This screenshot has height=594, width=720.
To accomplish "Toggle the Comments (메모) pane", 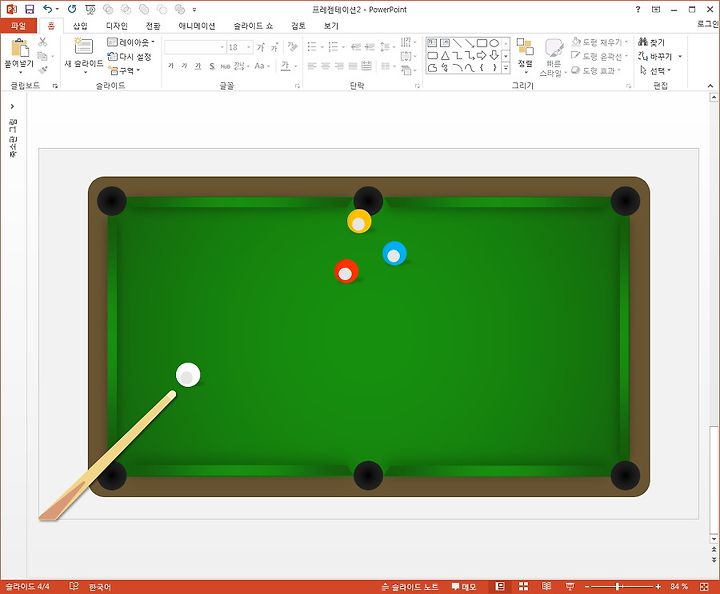I will (464, 587).
